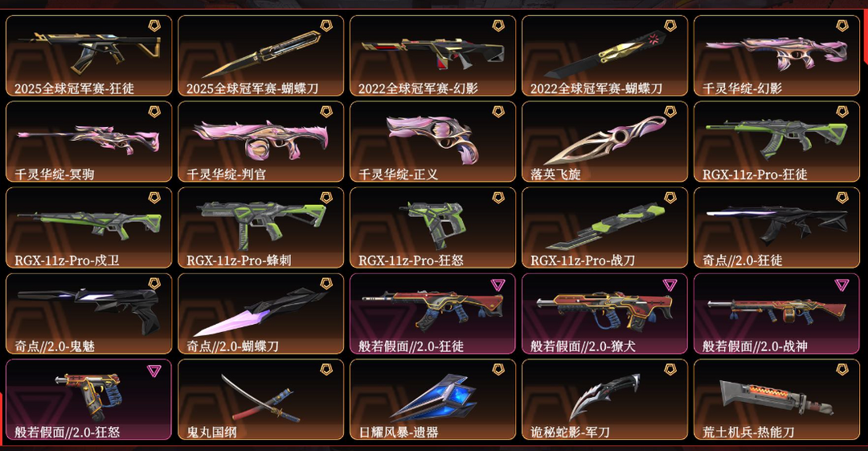This screenshot has height=451, width=868.
Task: Select the 奇点//2.0-狂徒 skin card
Action: click(776, 228)
